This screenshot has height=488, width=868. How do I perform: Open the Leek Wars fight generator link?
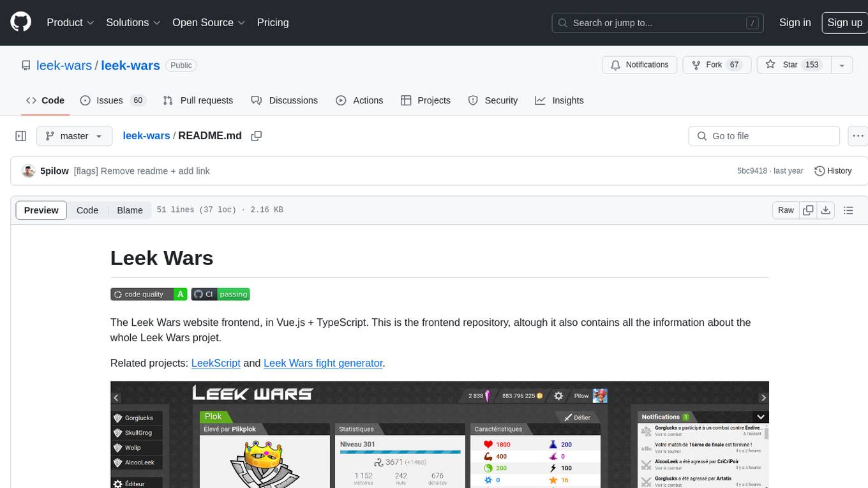(x=323, y=363)
